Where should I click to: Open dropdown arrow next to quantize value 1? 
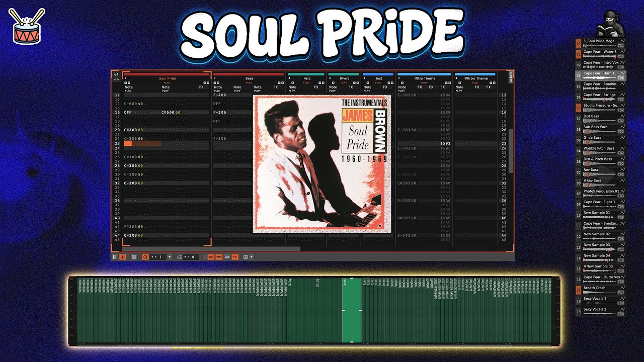click(x=170, y=257)
